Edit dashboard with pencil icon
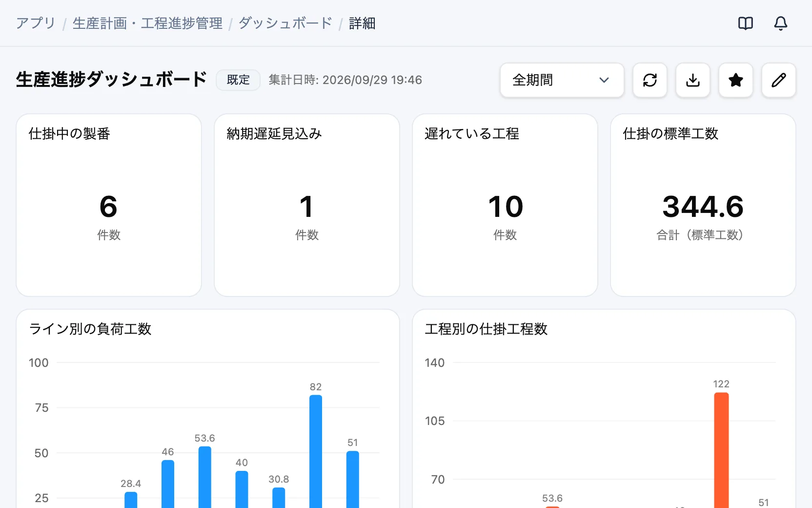812x508 pixels. [x=778, y=80]
